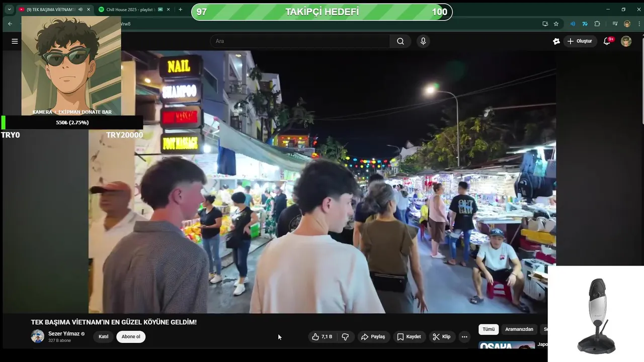Start voice search with microphone icon

coord(423,41)
